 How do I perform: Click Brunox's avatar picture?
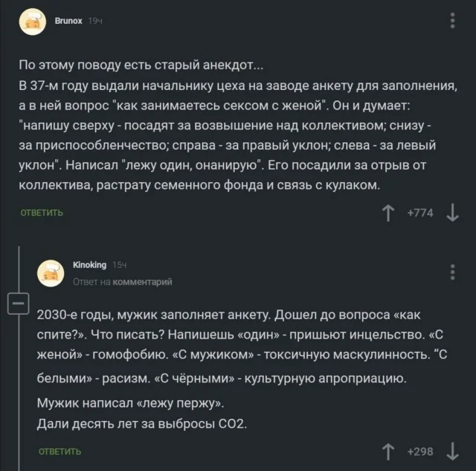pos(32,22)
